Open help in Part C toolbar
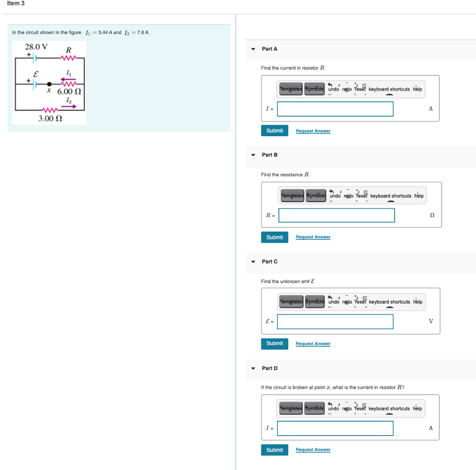The width and height of the screenshot is (476, 470). pos(418,302)
